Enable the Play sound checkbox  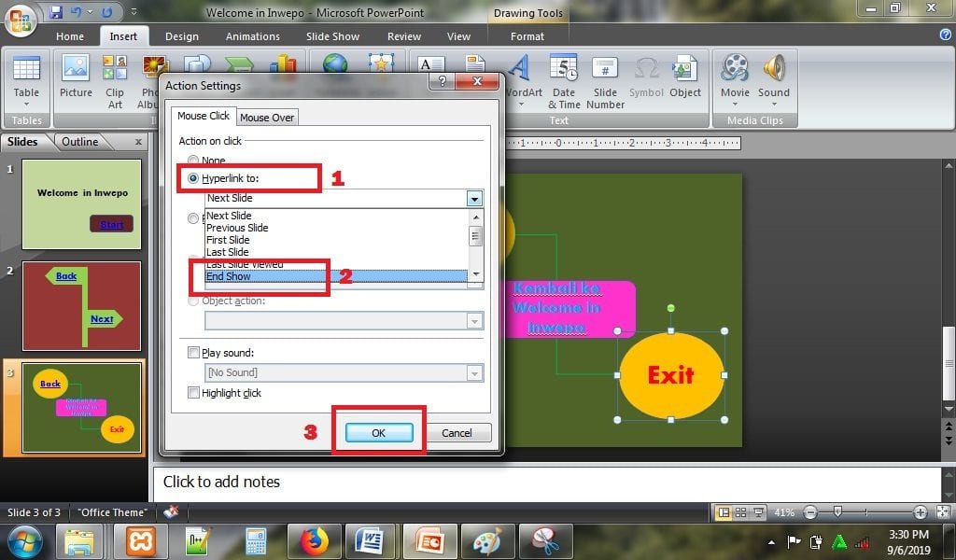[x=193, y=352]
